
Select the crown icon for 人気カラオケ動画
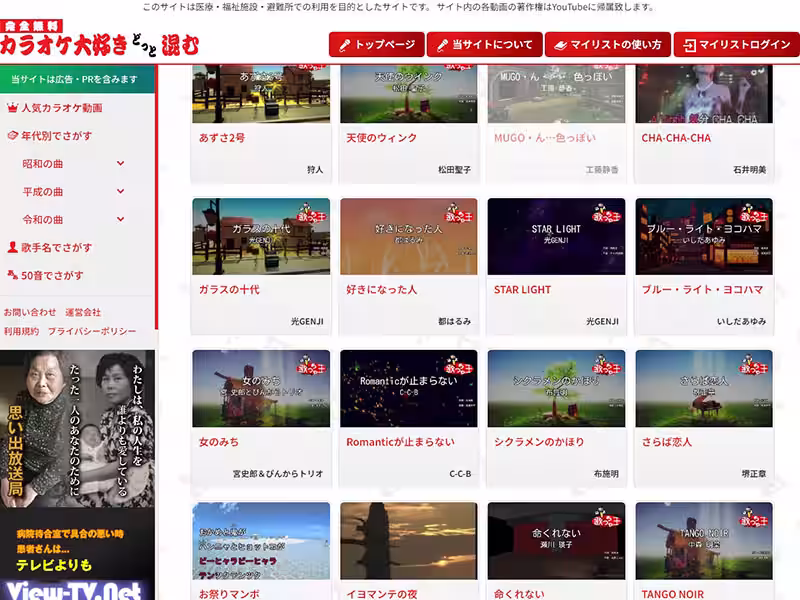pyautogui.click(x=12, y=108)
